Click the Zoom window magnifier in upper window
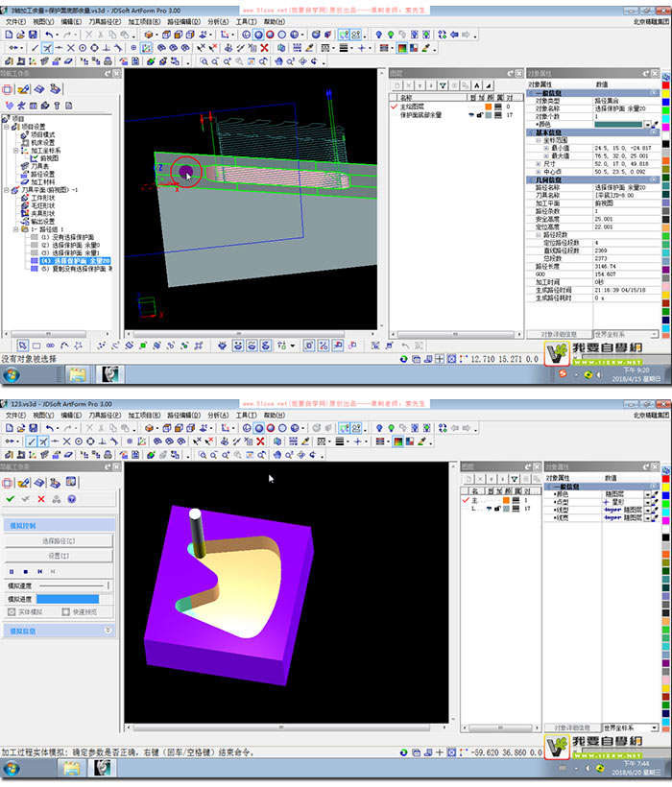Image resolution: width=672 pixels, height=787 pixels. coord(204,61)
